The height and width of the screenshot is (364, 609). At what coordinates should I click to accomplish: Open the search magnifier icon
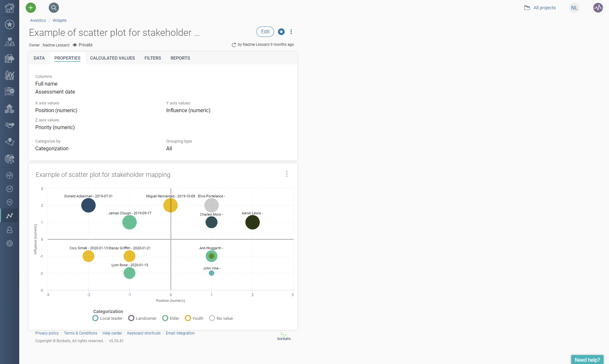54,7
